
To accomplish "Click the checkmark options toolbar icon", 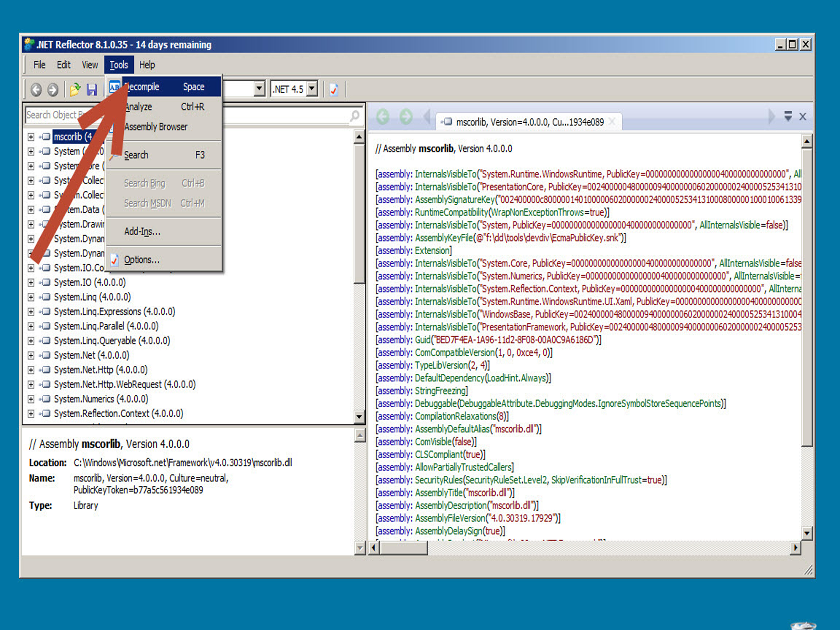I will (334, 90).
